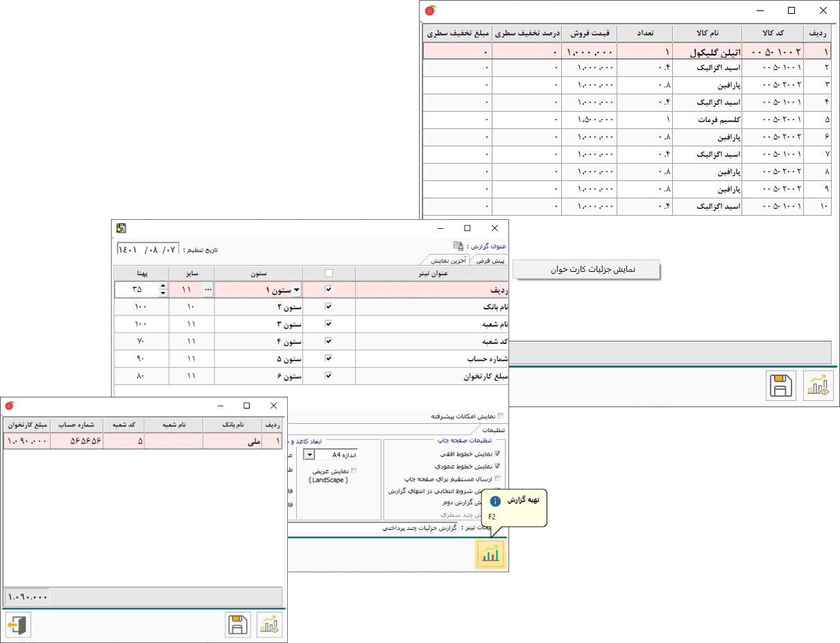Click the exit door icon in card-reader window
Viewport: 840px width, 643px height.
[x=18, y=625]
